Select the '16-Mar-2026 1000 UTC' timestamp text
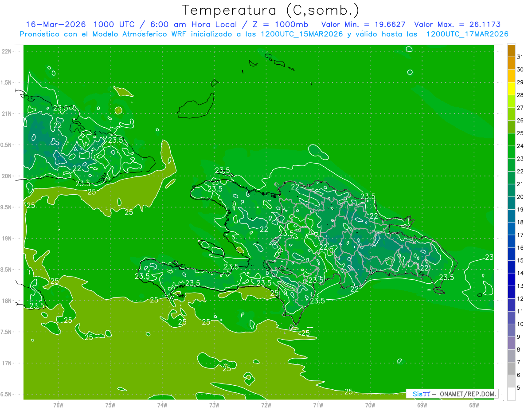 [82, 24]
